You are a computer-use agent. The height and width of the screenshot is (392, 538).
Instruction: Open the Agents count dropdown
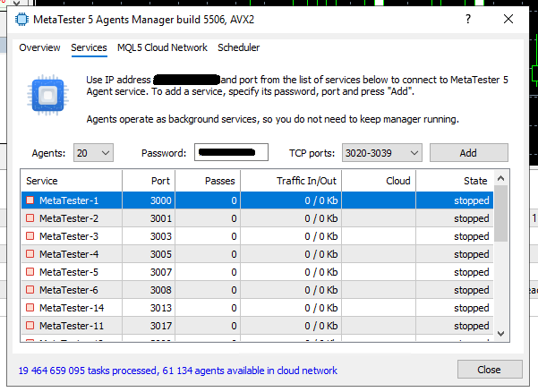[94, 153]
